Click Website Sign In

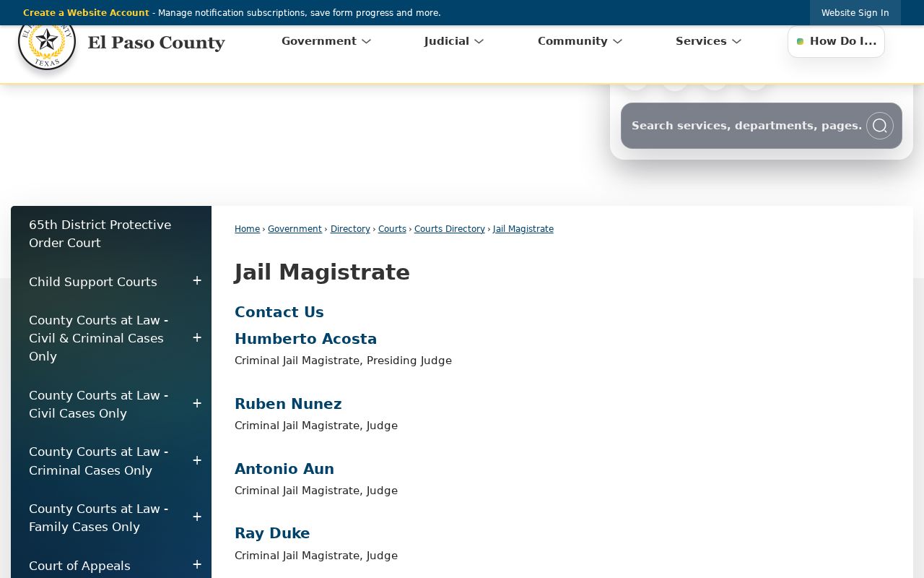click(855, 13)
